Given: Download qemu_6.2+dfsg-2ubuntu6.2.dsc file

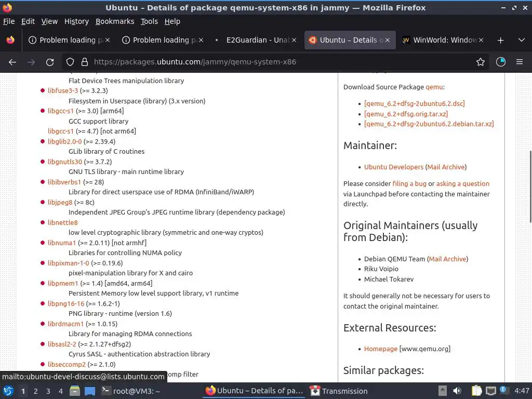Looking at the screenshot, I should (x=415, y=103).
